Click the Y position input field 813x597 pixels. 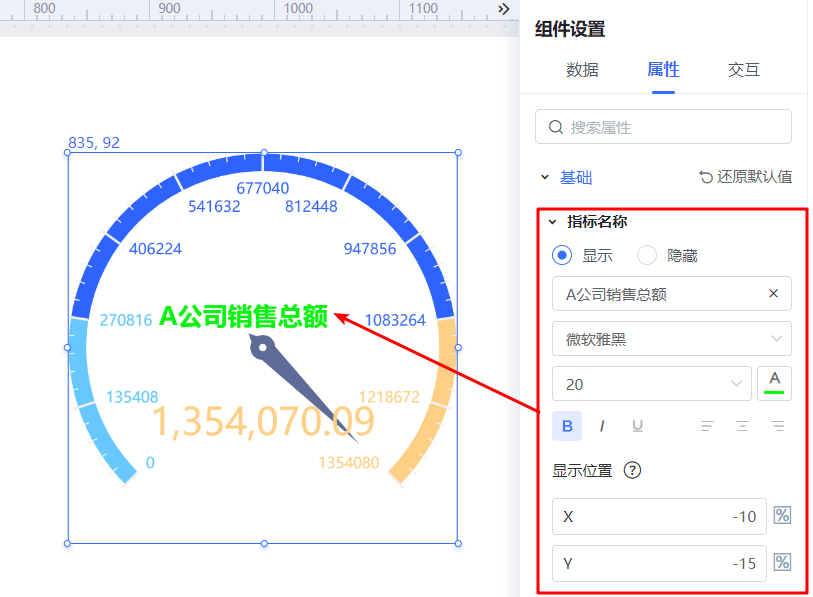point(659,563)
